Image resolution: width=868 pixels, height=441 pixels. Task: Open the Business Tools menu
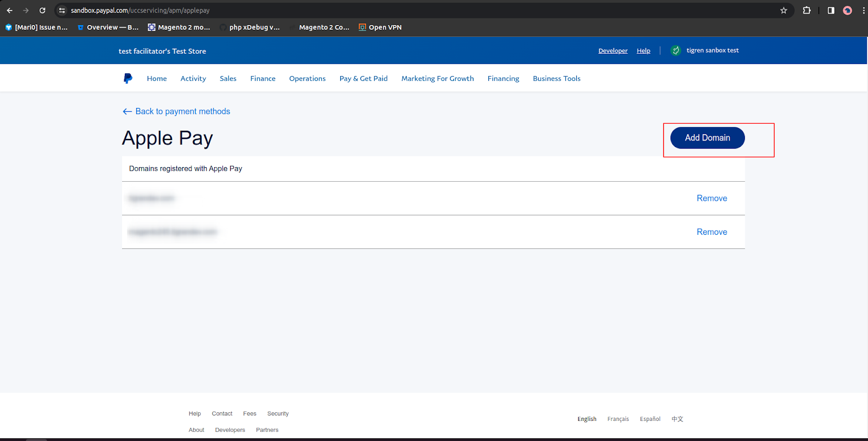click(557, 79)
